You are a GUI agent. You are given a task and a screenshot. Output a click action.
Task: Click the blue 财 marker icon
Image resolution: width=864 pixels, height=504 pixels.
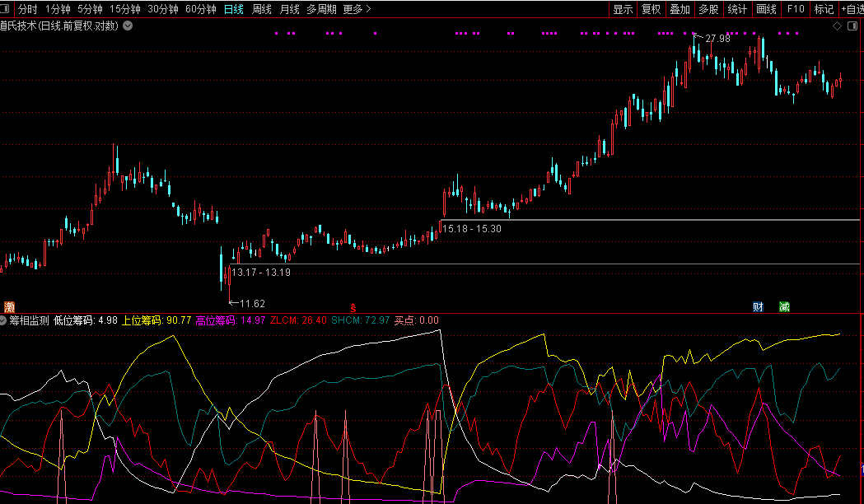[x=758, y=306]
